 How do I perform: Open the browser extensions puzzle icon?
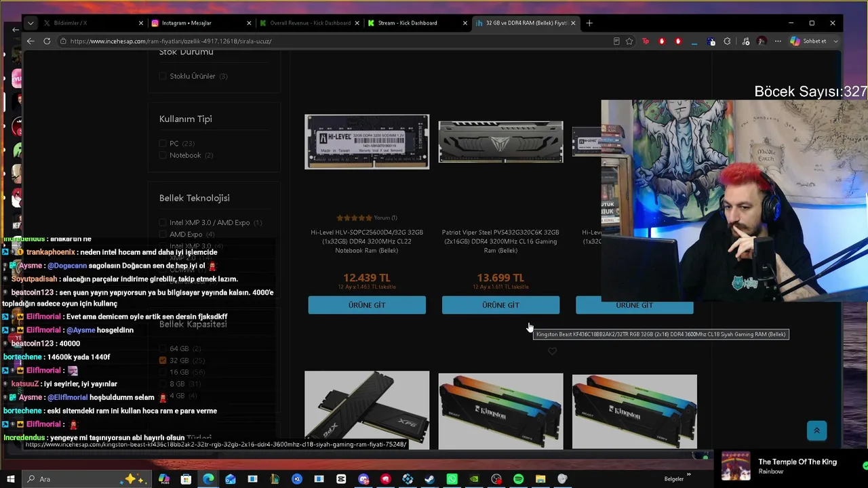coord(727,41)
